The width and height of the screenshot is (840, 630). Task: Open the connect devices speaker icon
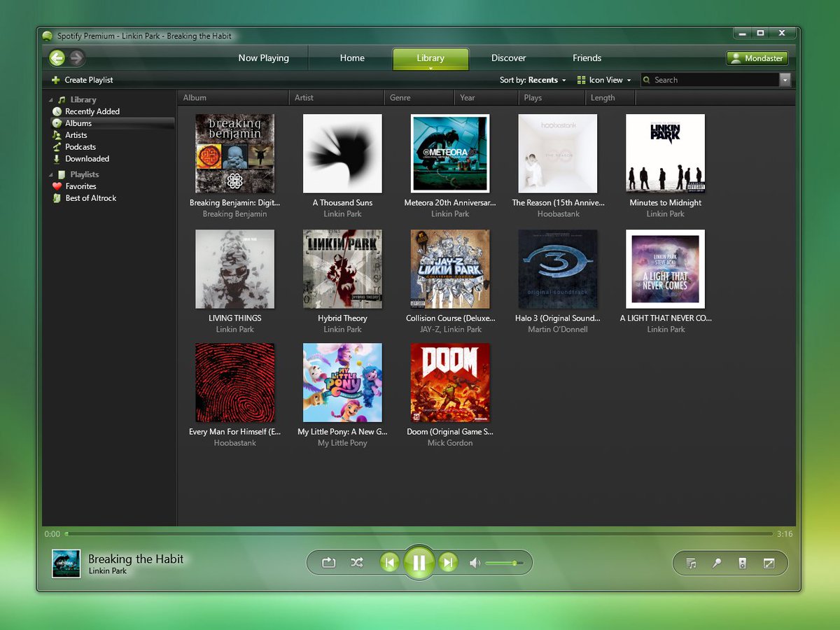tap(743, 563)
